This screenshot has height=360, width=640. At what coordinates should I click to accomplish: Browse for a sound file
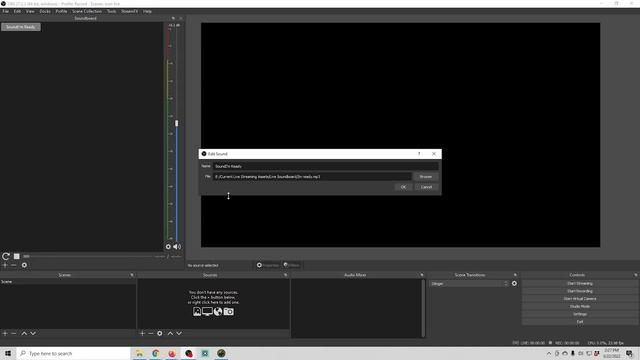[x=426, y=177]
